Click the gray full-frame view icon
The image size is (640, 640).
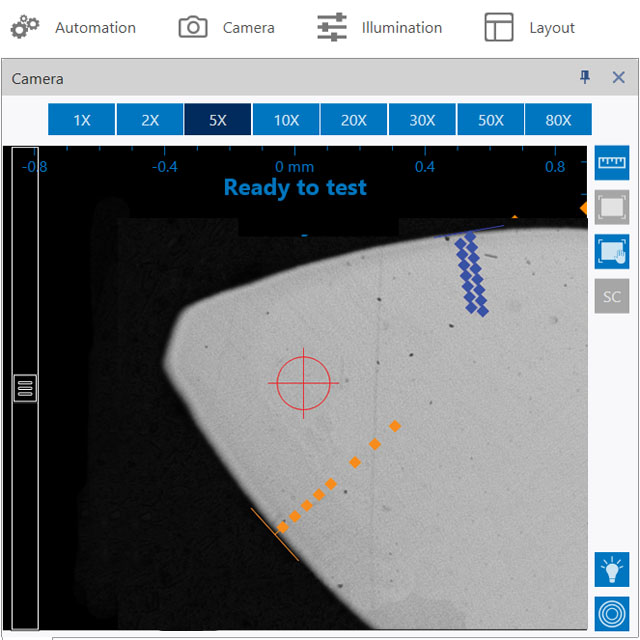(x=611, y=208)
